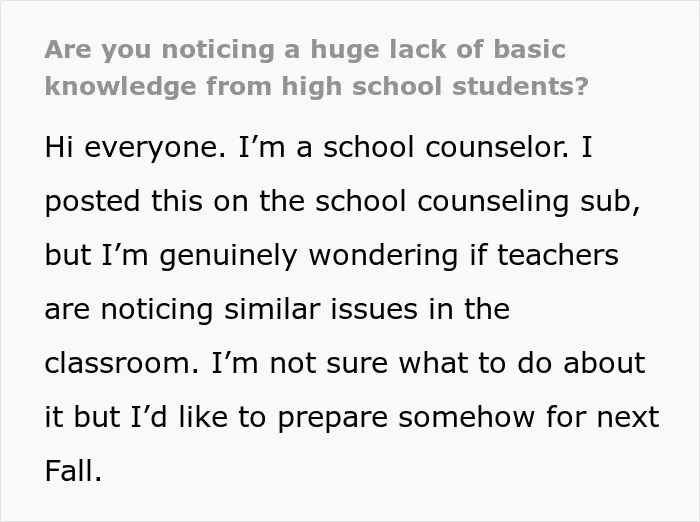Click the word 'teachers' in the paragraph
The image size is (700, 522).
click(558, 255)
